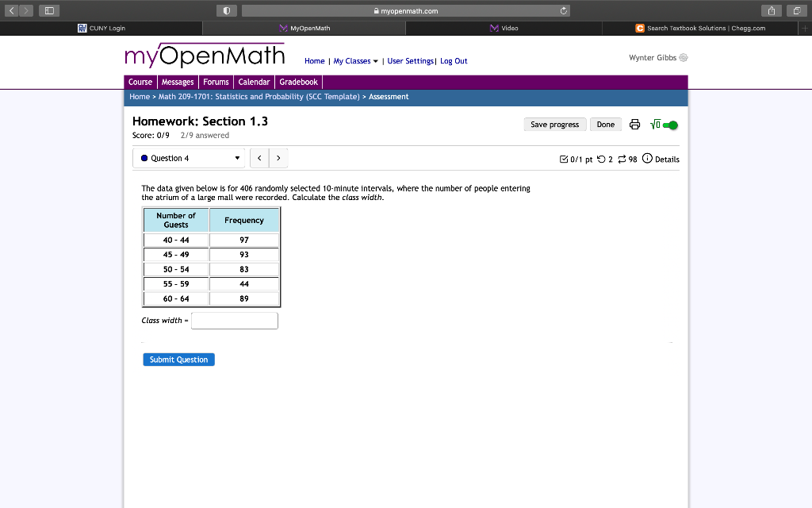Click the Save progress button
Viewport: 812px width, 508px height.
click(x=554, y=124)
